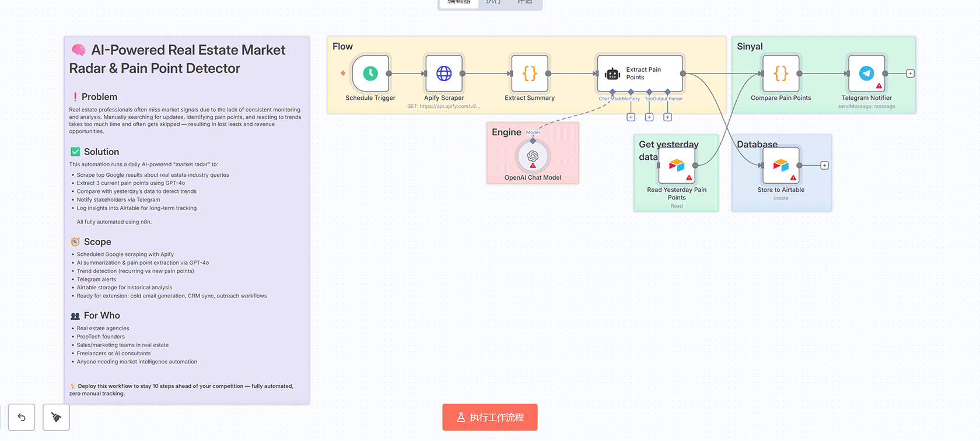Click the broom tidy-up workflow icon
Image resolution: width=980 pixels, height=441 pixels.
(56, 417)
